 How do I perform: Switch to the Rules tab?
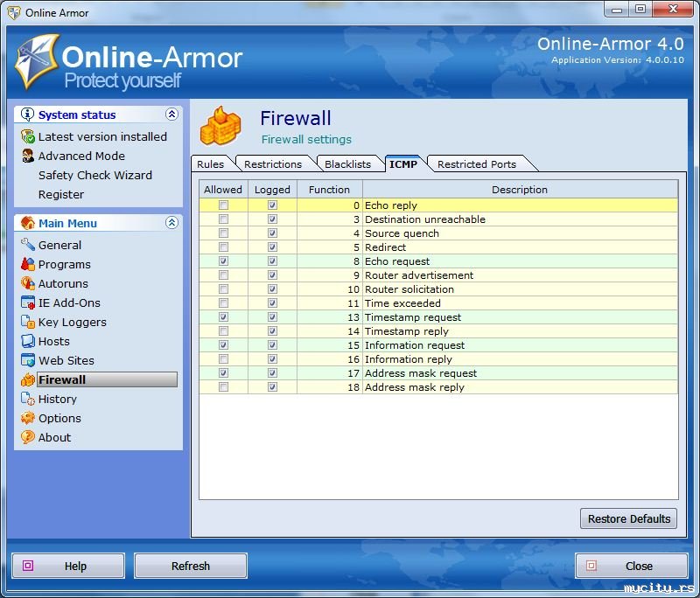pos(210,164)
